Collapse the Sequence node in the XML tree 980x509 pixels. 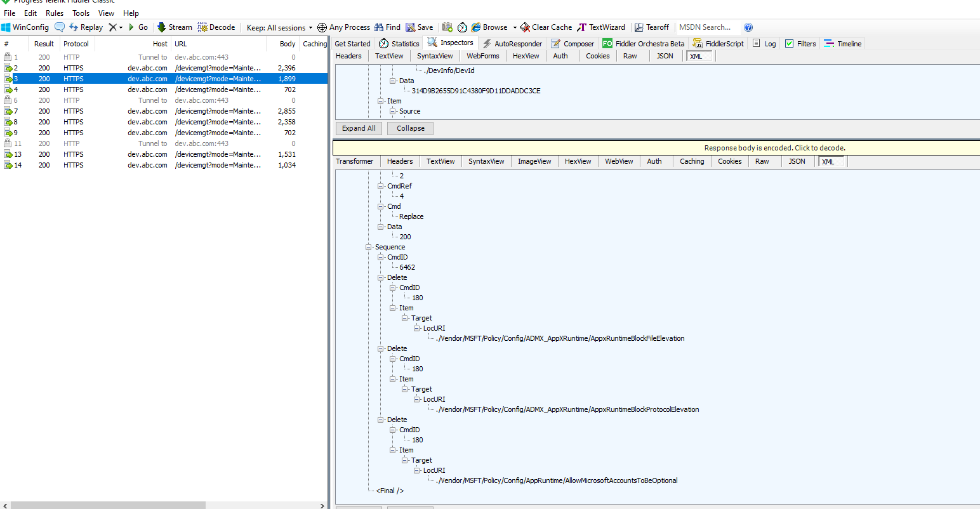pos(368,247)
